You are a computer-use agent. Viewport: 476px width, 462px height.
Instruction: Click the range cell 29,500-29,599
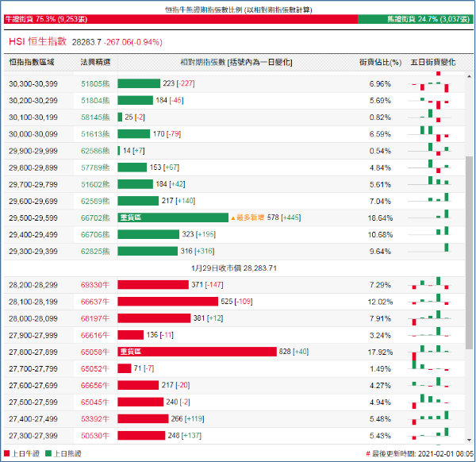pos(33,218)
